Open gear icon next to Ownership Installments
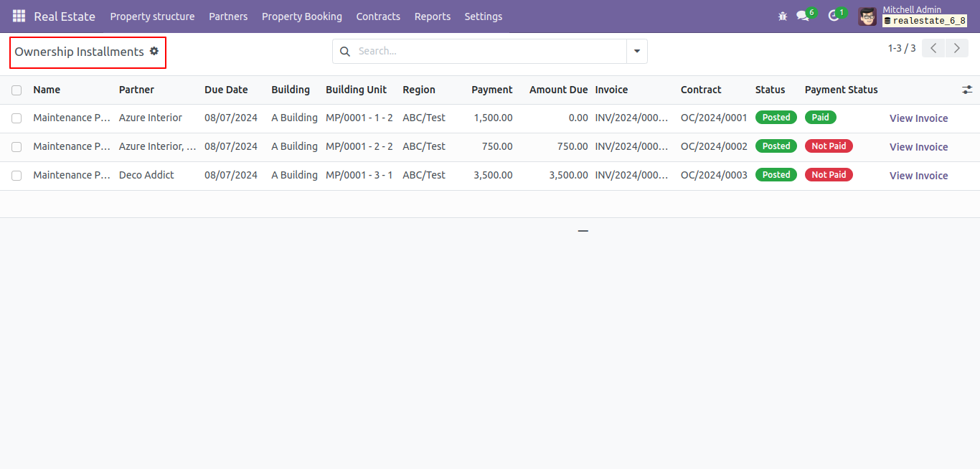The width and height of the screenshot is (980, 469). [154, 52]
